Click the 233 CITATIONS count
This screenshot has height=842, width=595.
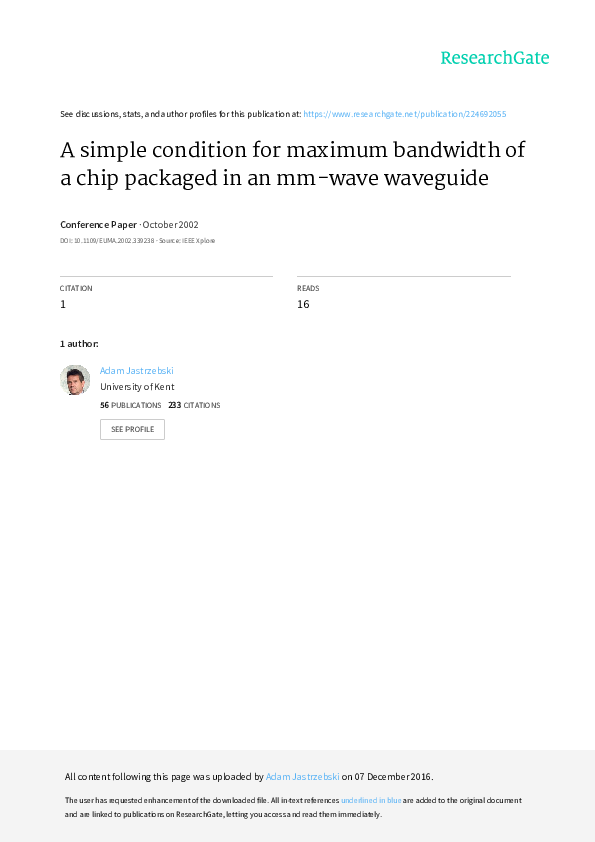[194, 405]
